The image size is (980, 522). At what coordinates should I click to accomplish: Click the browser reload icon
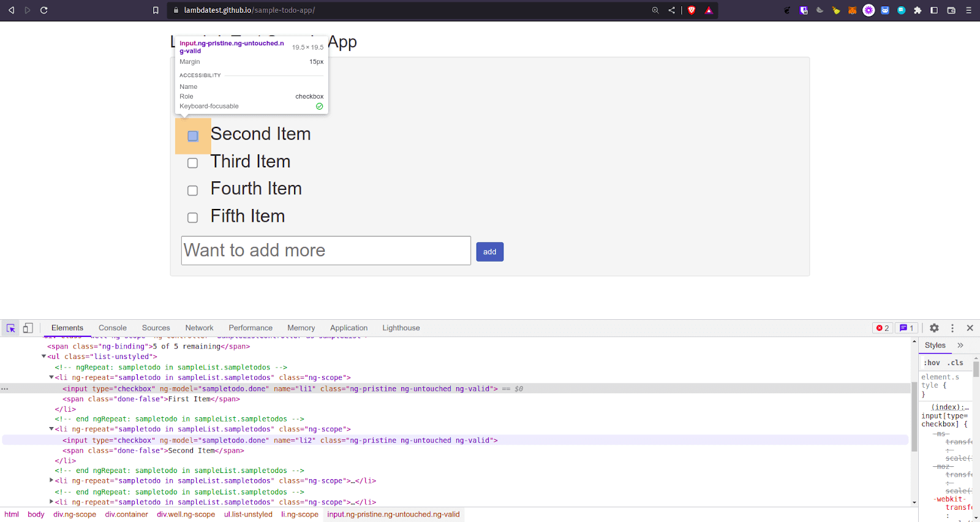(x=43, y=10)
